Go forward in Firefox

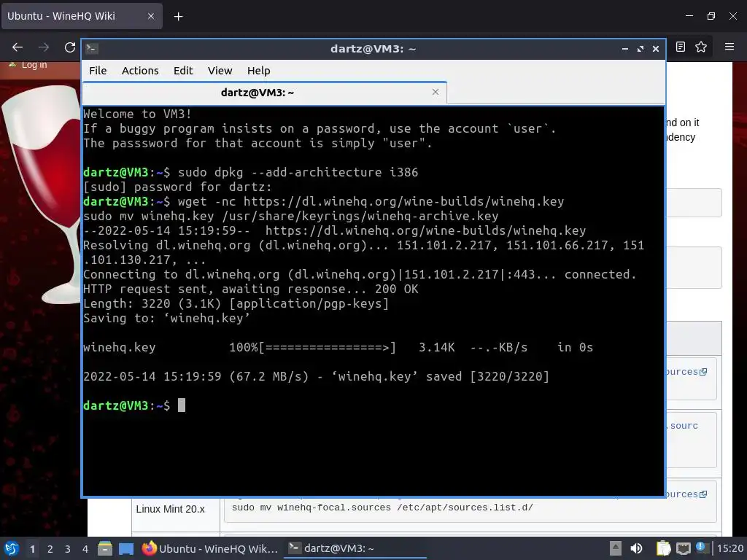[x=44, y=47]
